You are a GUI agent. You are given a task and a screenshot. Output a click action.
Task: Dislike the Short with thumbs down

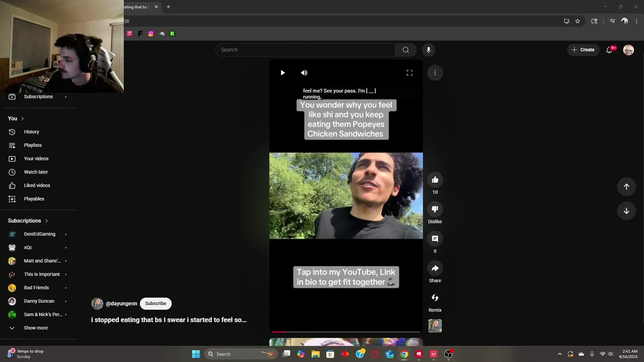point(435,209)
